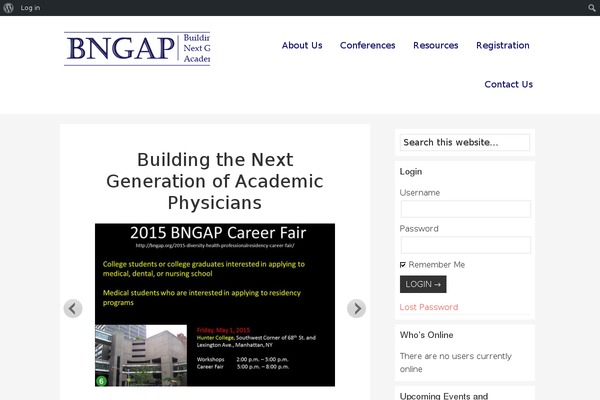Viewport: 600px width, 400px height.
Task: Click the Hunter College building photo
Action: tap(141, 355)
